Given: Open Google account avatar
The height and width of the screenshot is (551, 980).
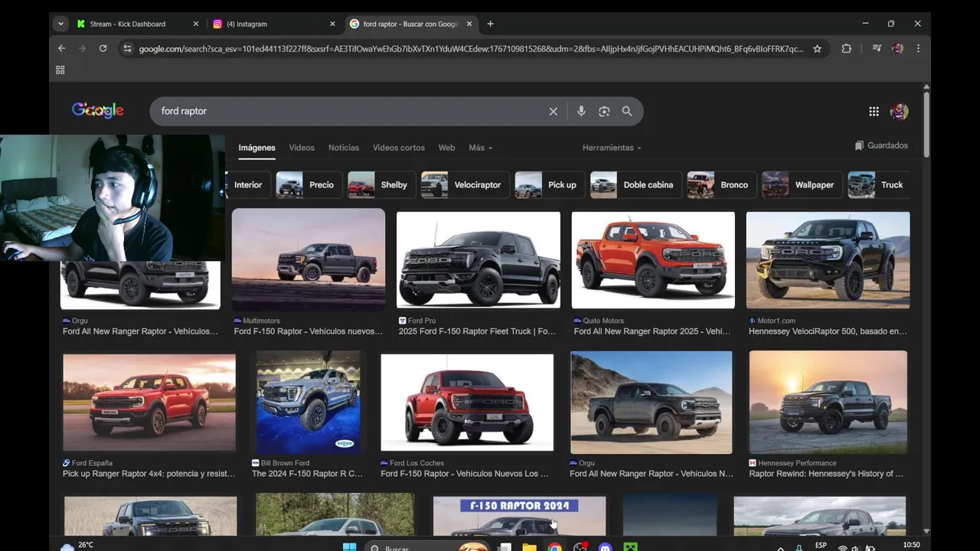Looking at the screenshot, I should [899, 112].
